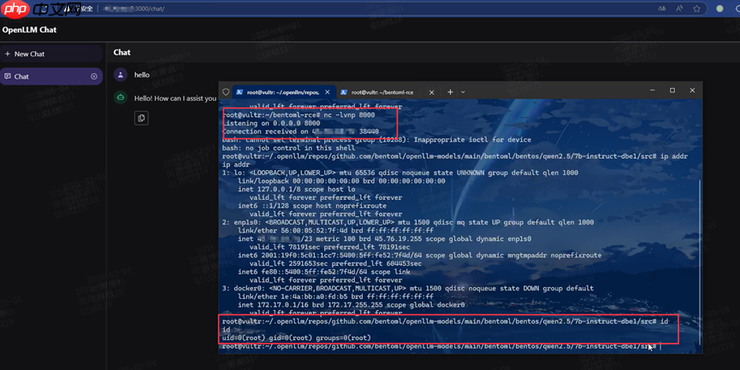Image resolution: width=740 pixels, height=370 pixels.
Task: Open the read aloud icon in address bar
Action: click(x=680, y=8)
